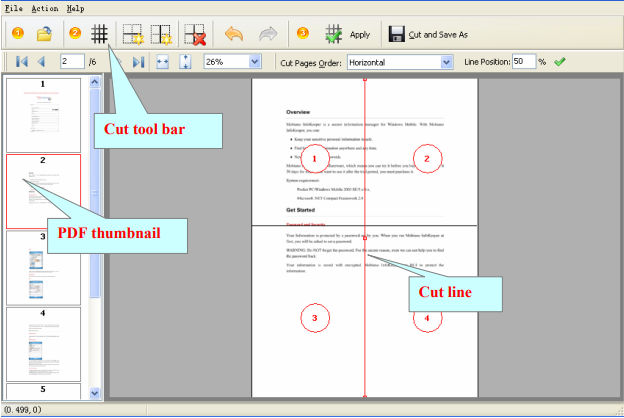Click the 'Overview' heading in page
Screen dimensions: 624x418
point(298,112)
